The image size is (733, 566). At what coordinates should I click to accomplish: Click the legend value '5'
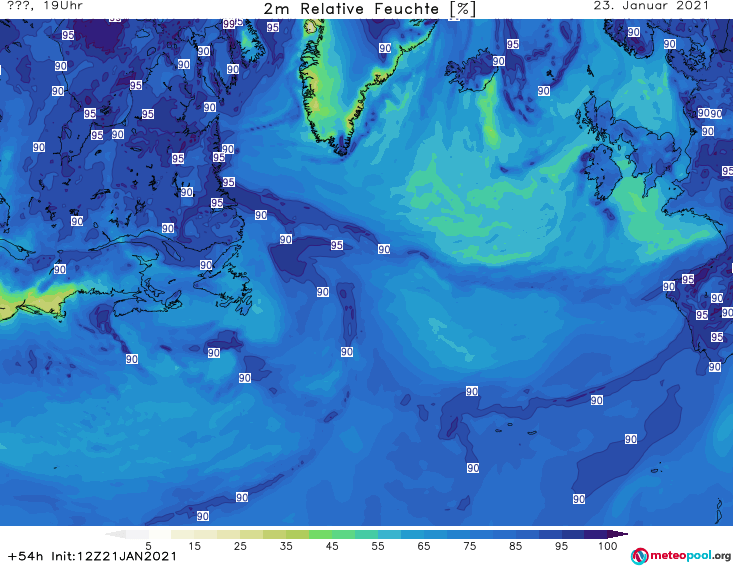pos(148,546)
